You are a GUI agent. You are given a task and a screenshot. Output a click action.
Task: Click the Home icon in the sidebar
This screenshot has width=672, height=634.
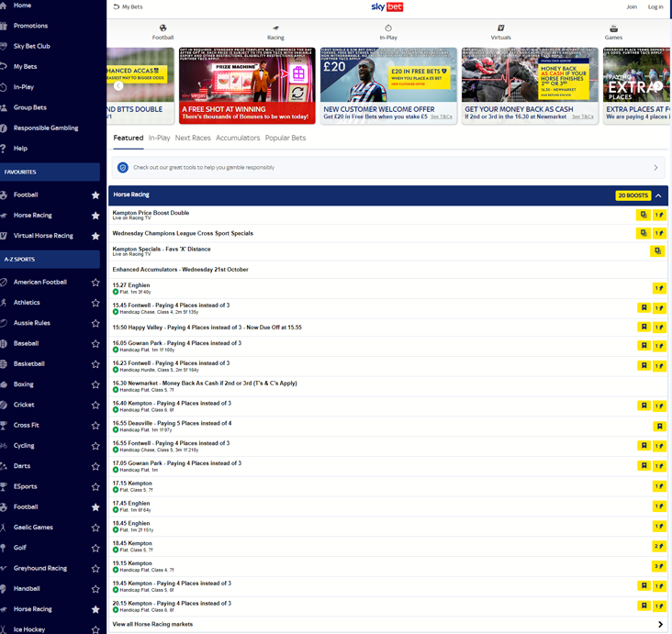(x=4, y=6)
